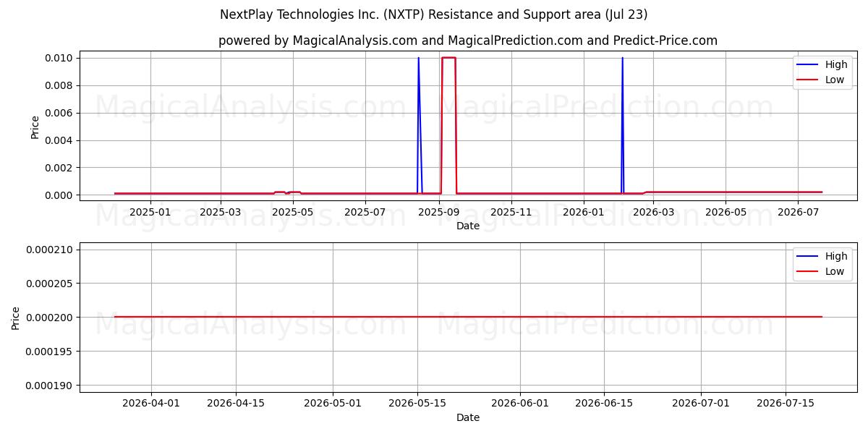The image size is (868, 434).
Task: Click the 0.008 price tick label
Action: [58, 85]
